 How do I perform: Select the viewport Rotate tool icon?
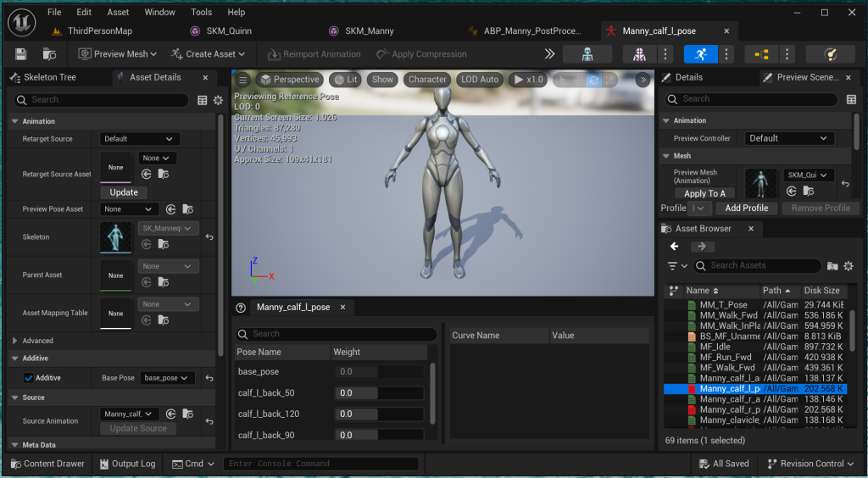(593, 80)
